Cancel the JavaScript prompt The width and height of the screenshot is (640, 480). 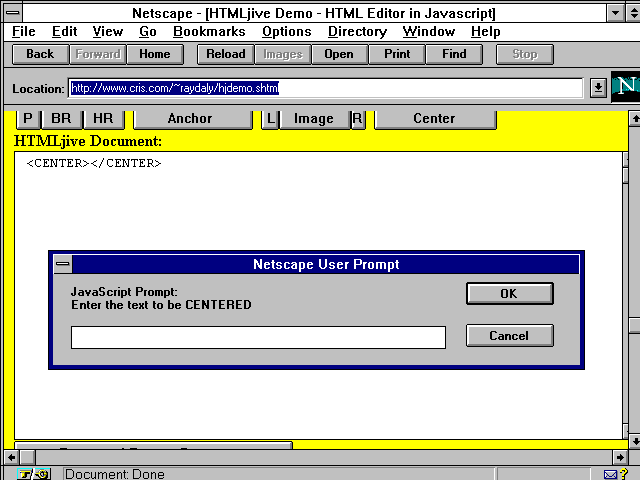tap(509, 336)
